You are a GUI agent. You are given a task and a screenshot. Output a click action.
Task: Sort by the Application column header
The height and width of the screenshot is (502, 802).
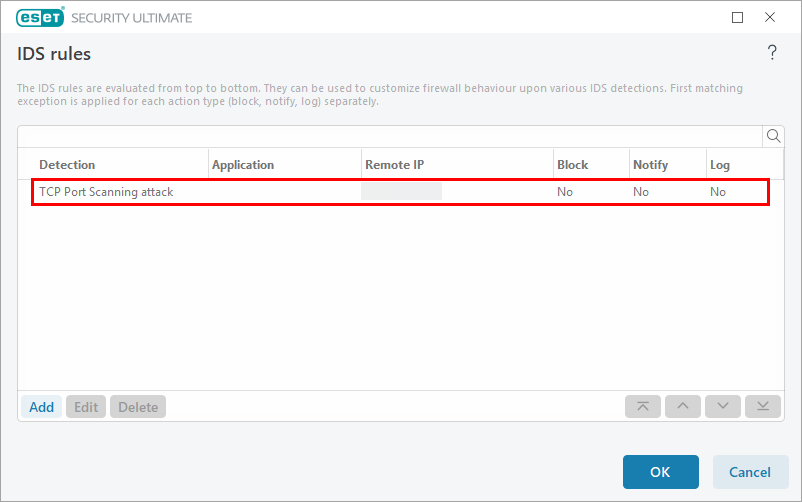[243, 164]
